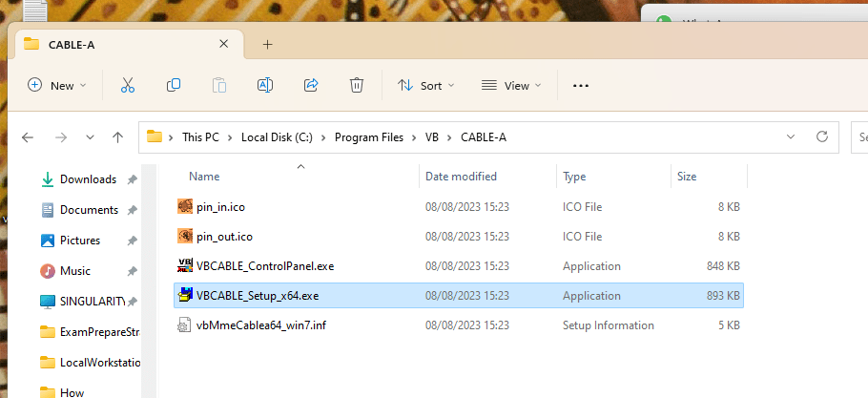868x398 pixels.
Task: Sort files by Size column header
Action: click(687, 177)
